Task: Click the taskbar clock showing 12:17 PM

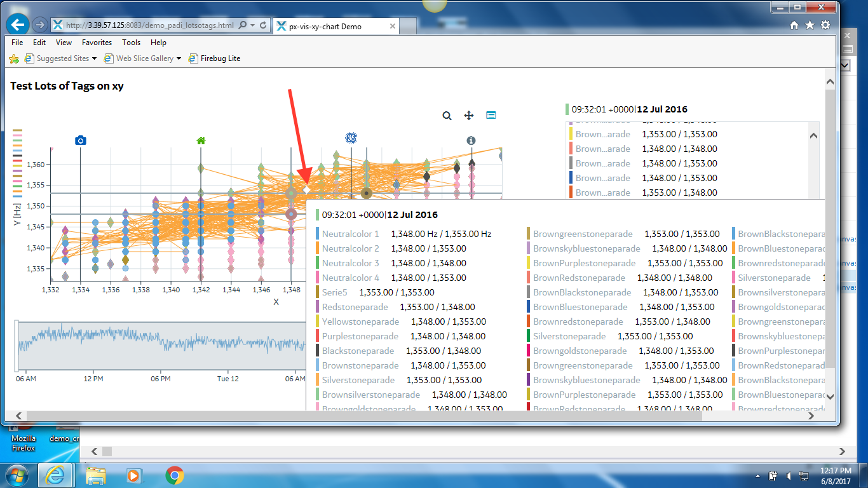Action: click(x=836, y=475)
